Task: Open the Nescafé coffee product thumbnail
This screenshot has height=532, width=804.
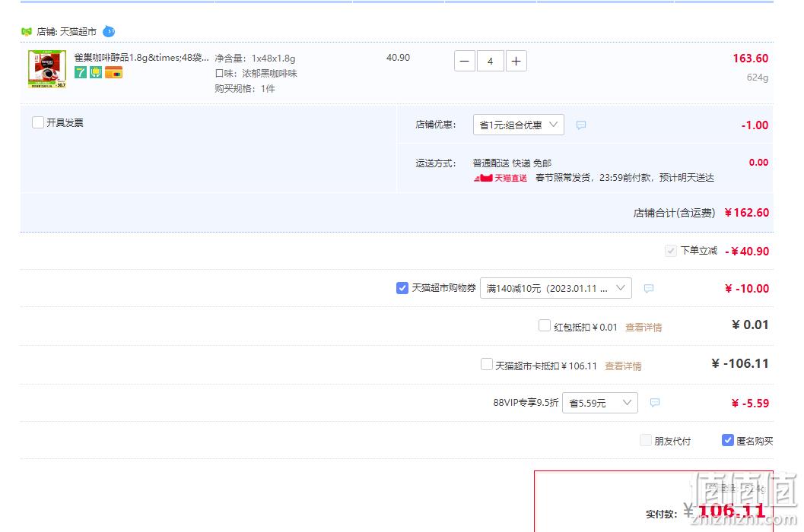Action: click(x=47, y=69)
